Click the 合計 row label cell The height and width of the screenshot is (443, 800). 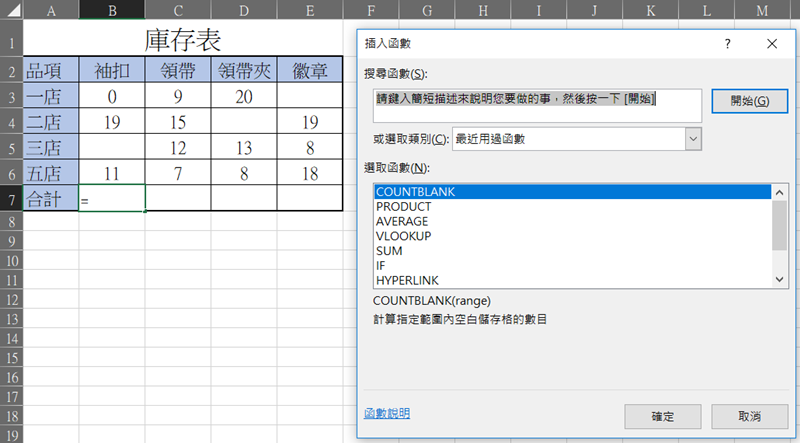51,198
